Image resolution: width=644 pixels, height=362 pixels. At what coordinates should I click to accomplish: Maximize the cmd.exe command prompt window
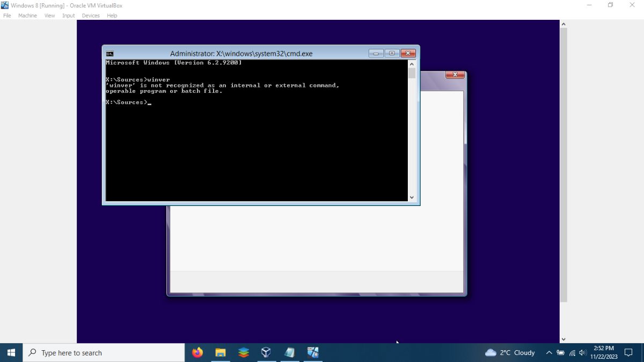click(392, 53)
